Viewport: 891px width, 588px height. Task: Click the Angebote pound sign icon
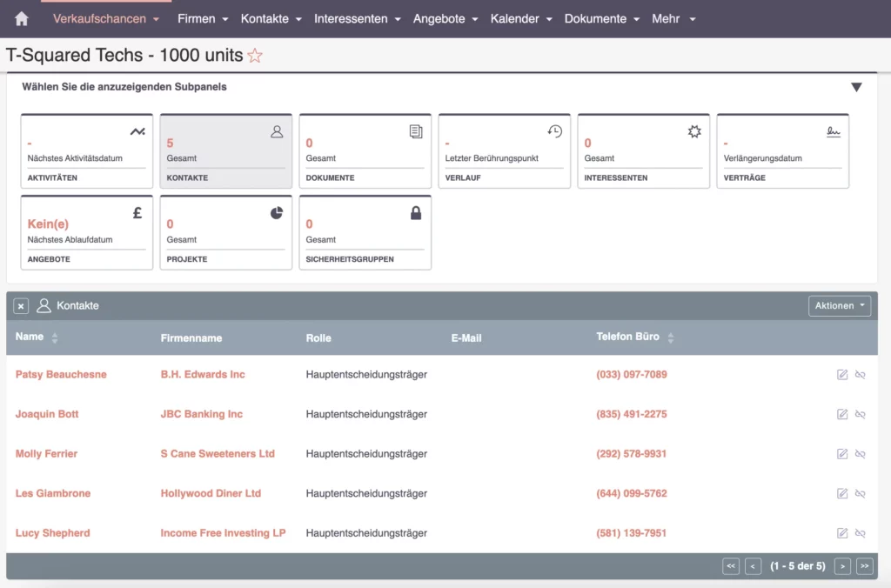coord(137,213)
